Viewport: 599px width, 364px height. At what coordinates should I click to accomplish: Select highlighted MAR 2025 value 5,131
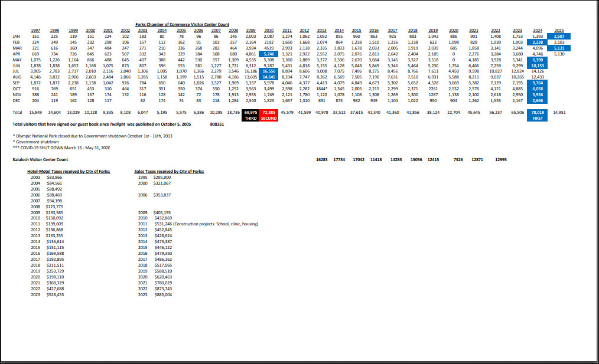tap(559, 48)
